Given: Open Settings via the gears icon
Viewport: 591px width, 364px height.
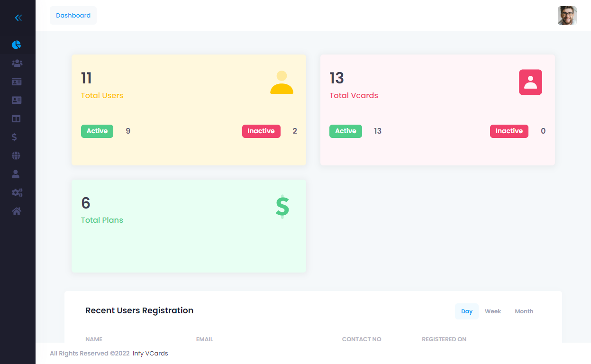Looking at the screenshot, I should 16,192.
